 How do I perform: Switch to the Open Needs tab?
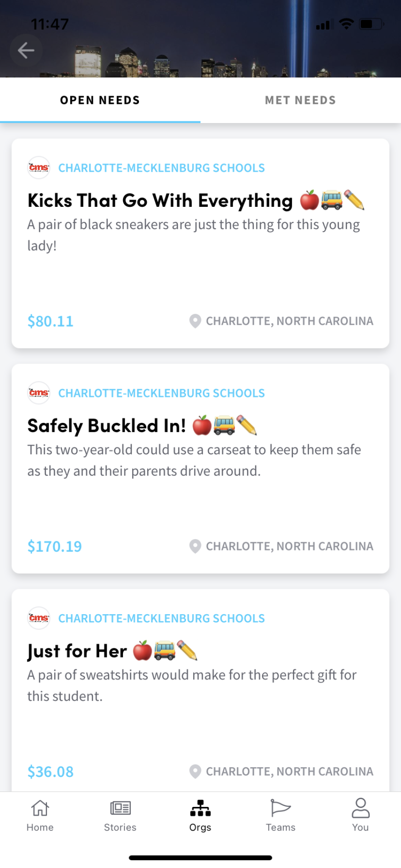tap(100, 100)
